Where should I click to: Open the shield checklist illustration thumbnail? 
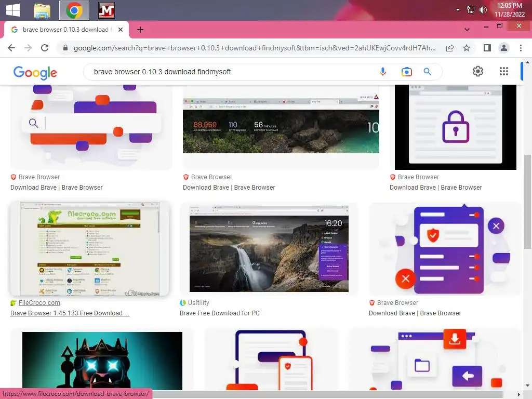coord(445,249)
